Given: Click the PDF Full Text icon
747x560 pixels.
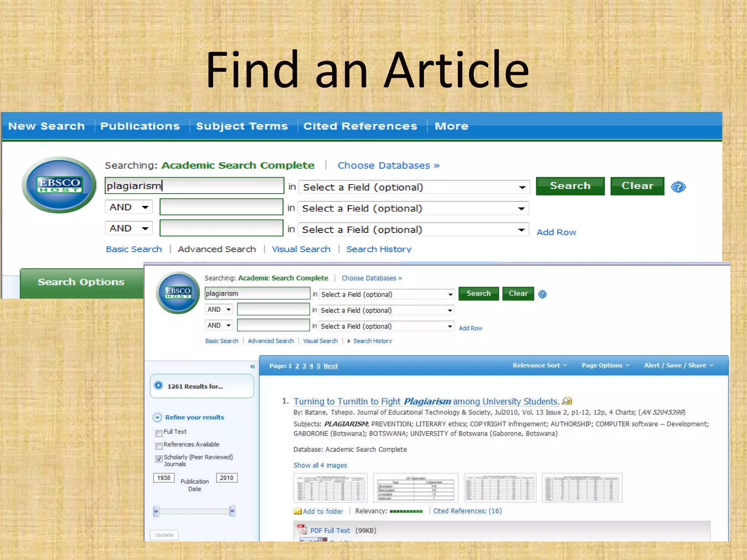Looking at the screenshot, I should click(301, 529).
